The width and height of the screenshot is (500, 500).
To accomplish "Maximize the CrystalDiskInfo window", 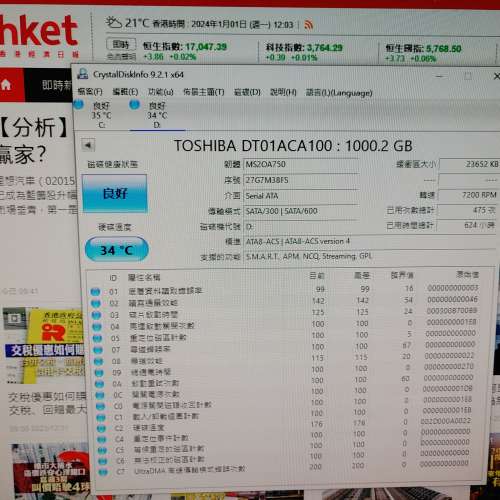I will tap(468, 76).
